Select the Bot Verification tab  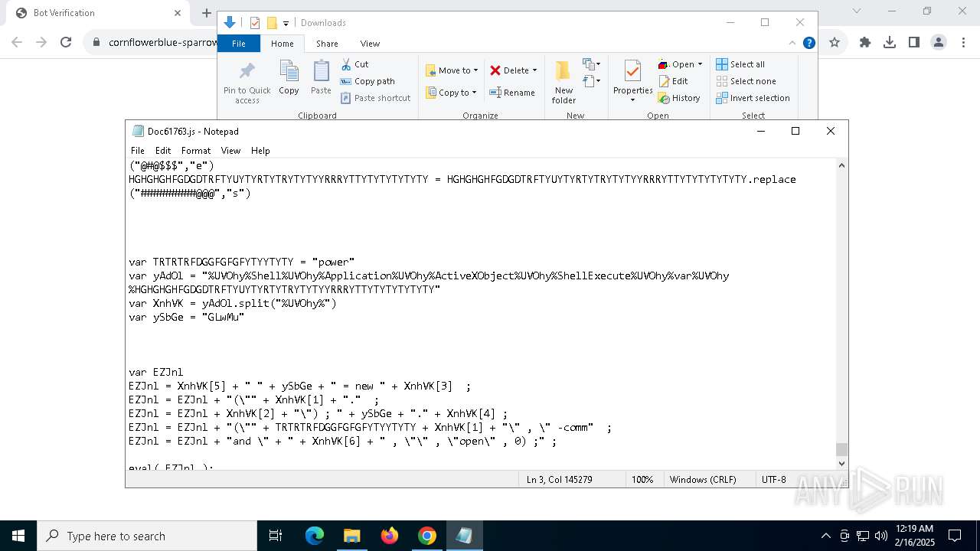(98, 13)
